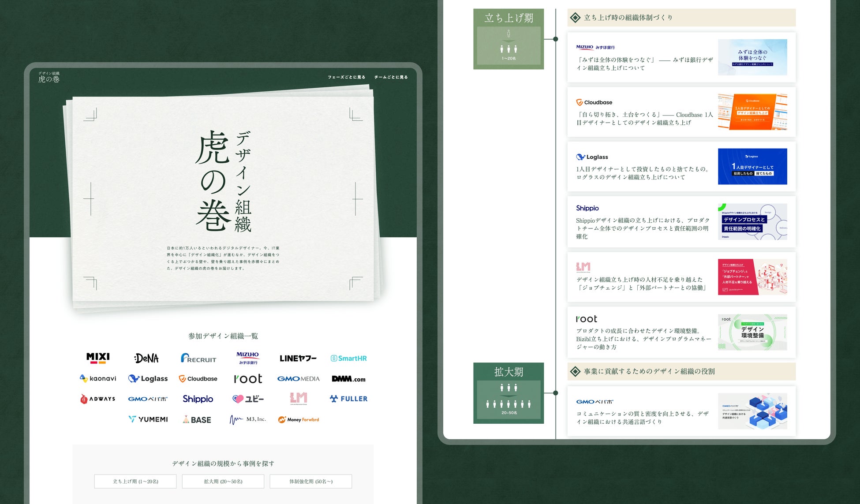Click the YUMEMI logo
Viewport: 860px width, 504px height.
tap(148, 419)
